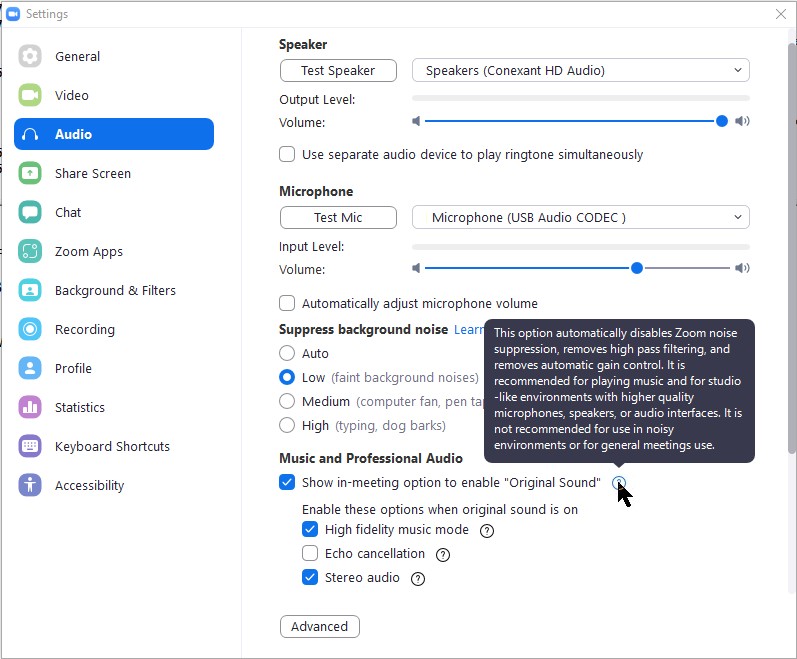Viewport: 797px width, 659px height.
Task: Open Keyboard Shortcuts settings
Action: click(x=114, y=446)
